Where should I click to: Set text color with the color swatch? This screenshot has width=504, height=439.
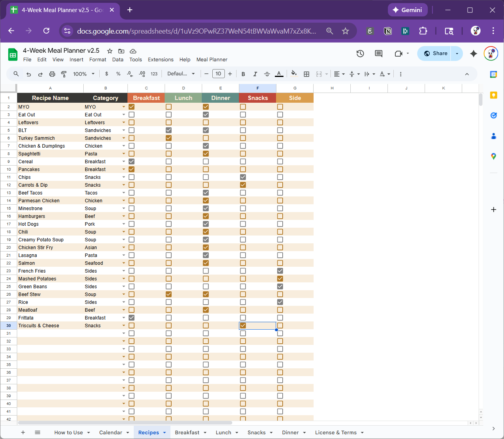coord(279,73)
